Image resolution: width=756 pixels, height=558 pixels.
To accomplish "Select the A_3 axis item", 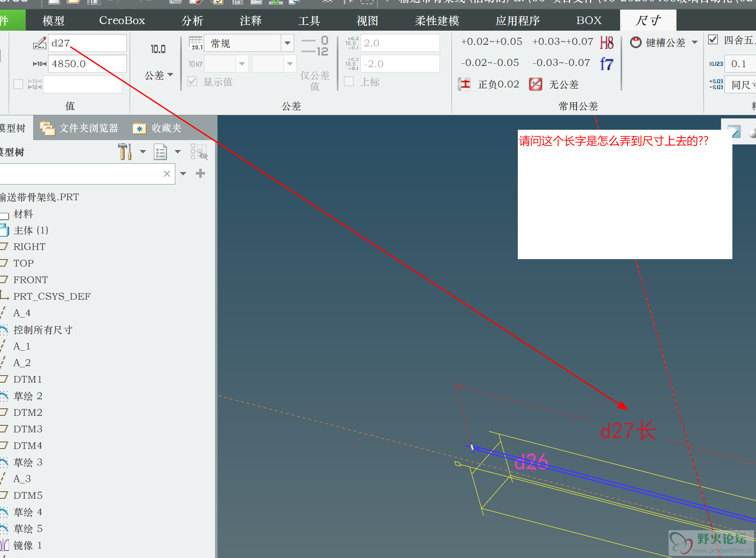I will (x=22, y=479).
